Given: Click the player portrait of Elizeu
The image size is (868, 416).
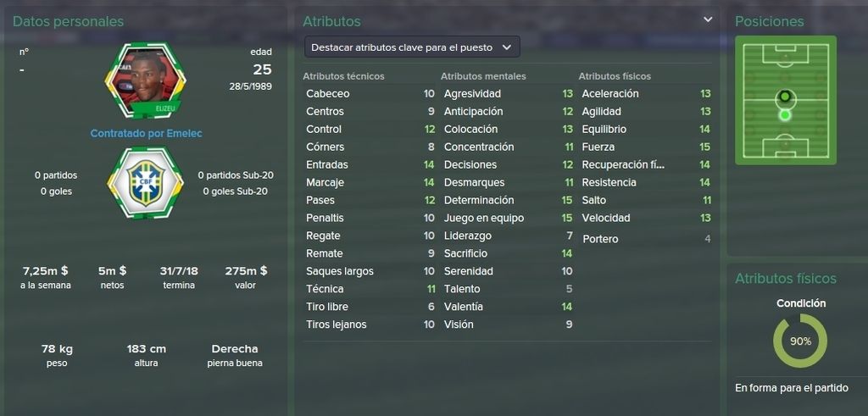Looking at the screenshot, I should click(145, 80).
